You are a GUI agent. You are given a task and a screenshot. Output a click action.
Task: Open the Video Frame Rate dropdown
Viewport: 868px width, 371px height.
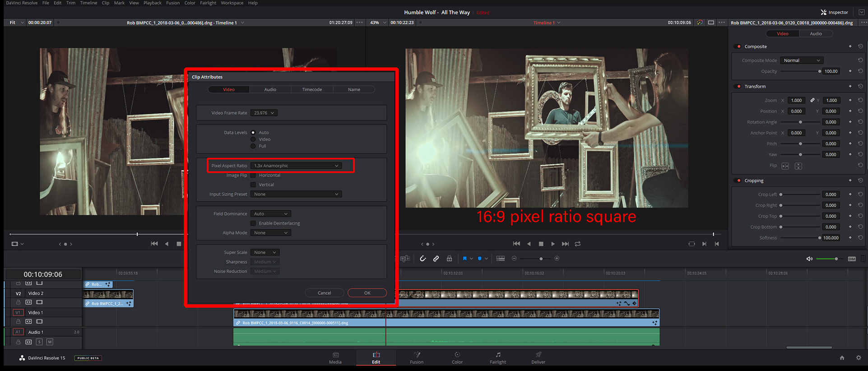[264, 113]
